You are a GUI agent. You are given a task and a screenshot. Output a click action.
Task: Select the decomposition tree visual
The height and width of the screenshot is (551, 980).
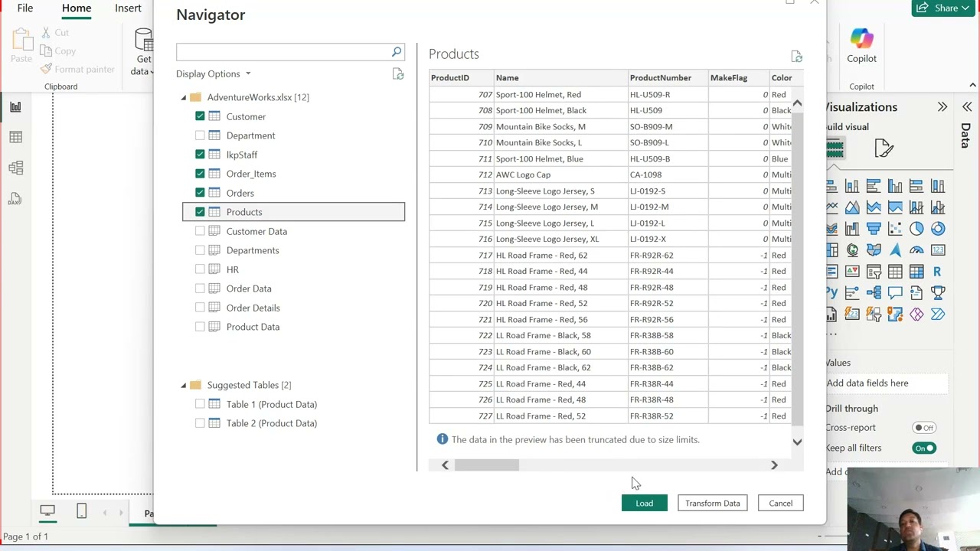(x=874, y=293)
